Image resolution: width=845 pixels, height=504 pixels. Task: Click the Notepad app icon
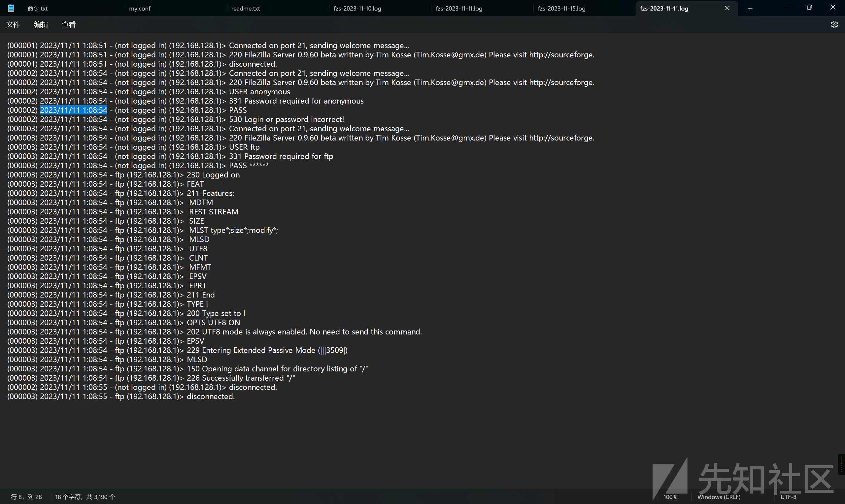click(11, 8)
